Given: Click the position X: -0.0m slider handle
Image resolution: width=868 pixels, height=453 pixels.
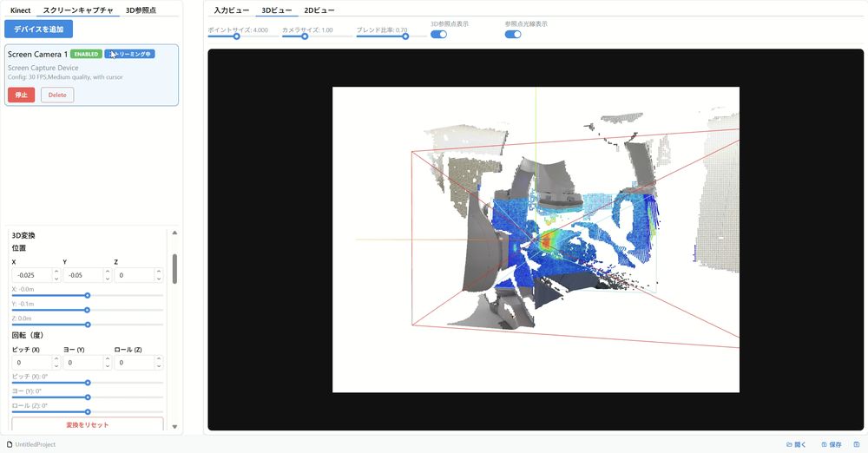Looking at the screenshot, I should pos(88,296).
